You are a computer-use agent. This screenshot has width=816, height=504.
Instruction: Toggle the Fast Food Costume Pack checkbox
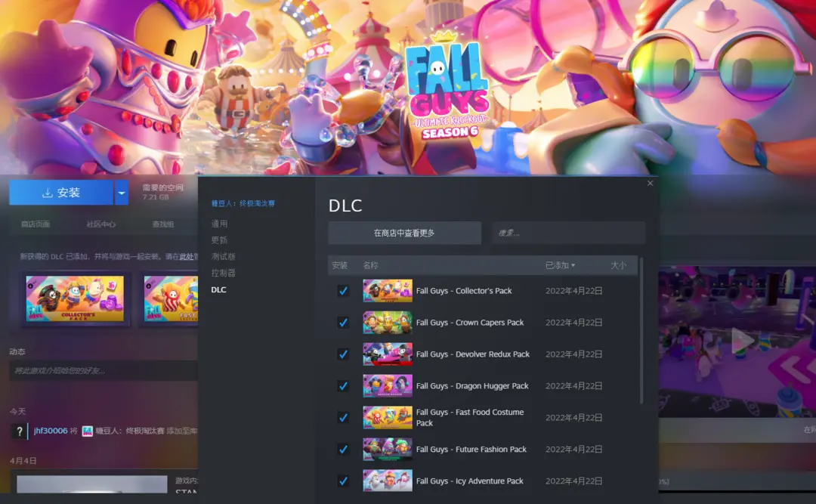pyautogui.click(x=343, y=418)
